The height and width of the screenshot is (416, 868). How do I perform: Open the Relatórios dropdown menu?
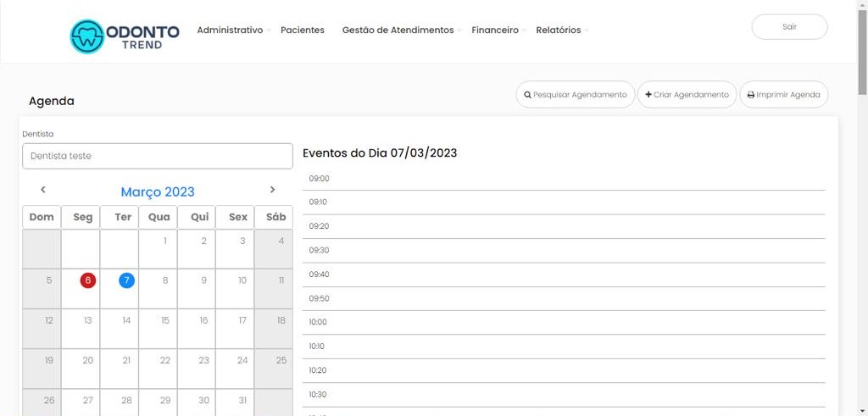coord(559,30)
